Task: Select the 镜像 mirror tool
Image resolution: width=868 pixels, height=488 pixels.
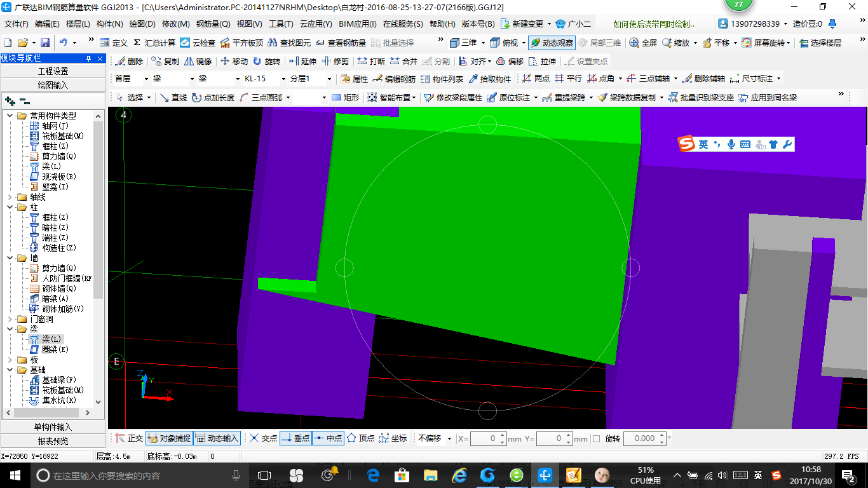Action: [198, 62]
